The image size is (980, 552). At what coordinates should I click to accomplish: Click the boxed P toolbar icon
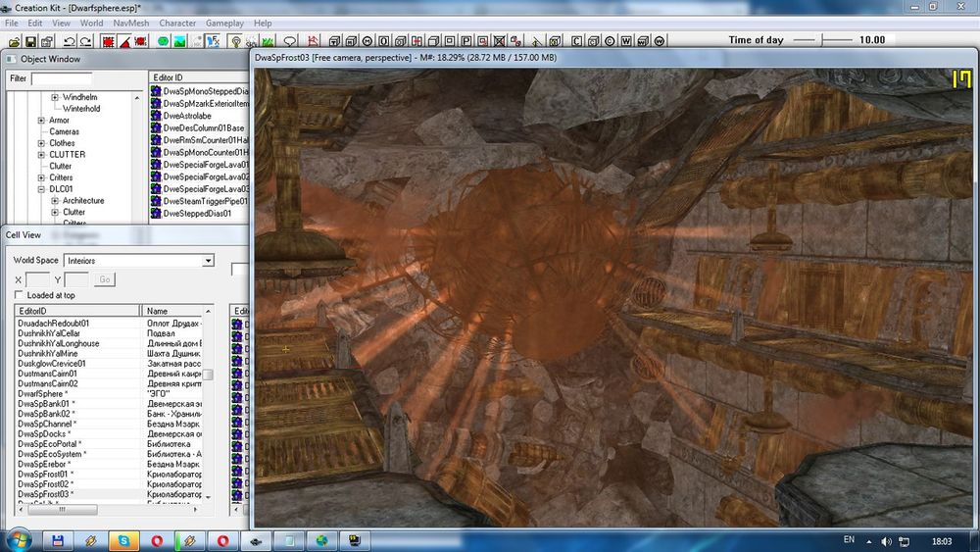466,41
